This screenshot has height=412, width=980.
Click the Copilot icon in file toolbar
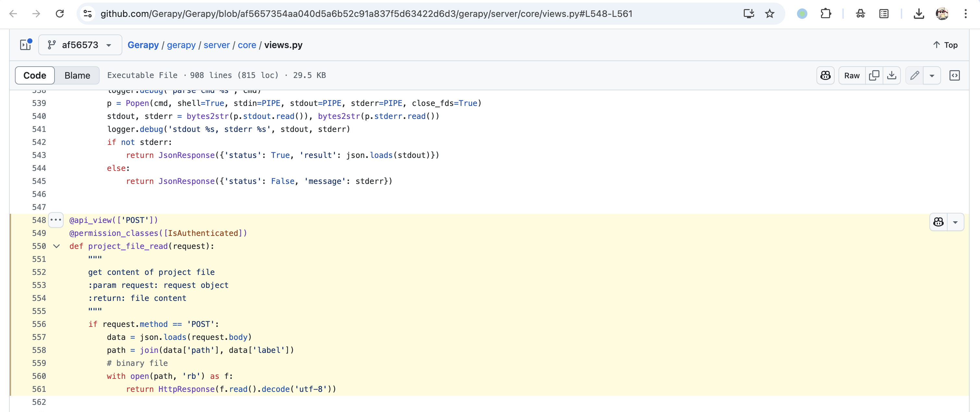[x=825, y=75]
